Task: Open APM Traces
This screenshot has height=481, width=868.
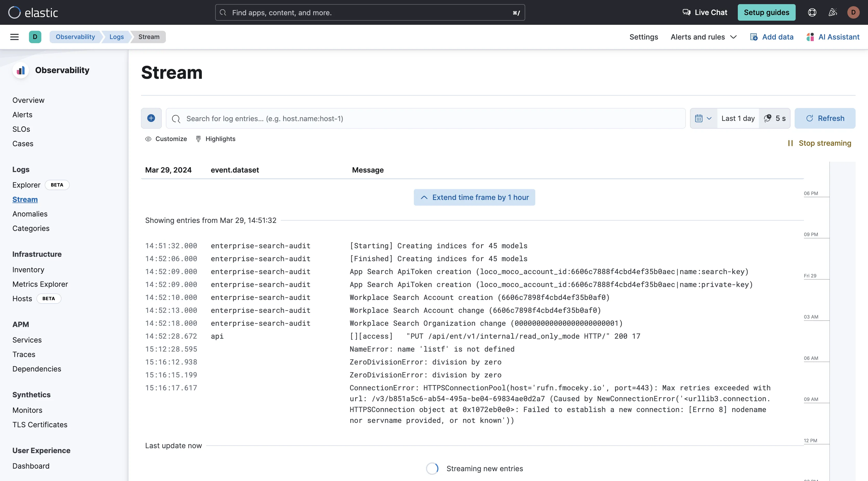Action: tap(24, 354)
